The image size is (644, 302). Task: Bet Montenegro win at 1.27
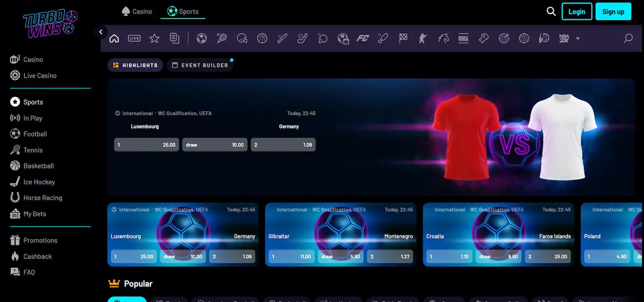[x=390, y=256]
